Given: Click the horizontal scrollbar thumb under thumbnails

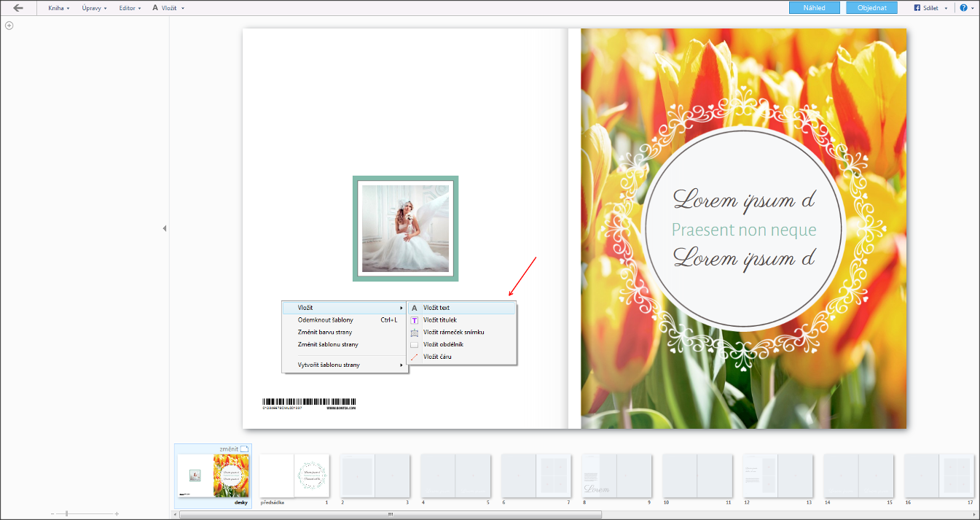Looking at the screenshot, I should click(391, 514).
